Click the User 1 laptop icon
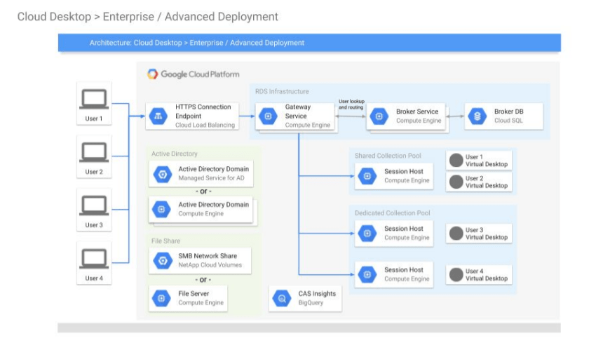 pos(94,100)
